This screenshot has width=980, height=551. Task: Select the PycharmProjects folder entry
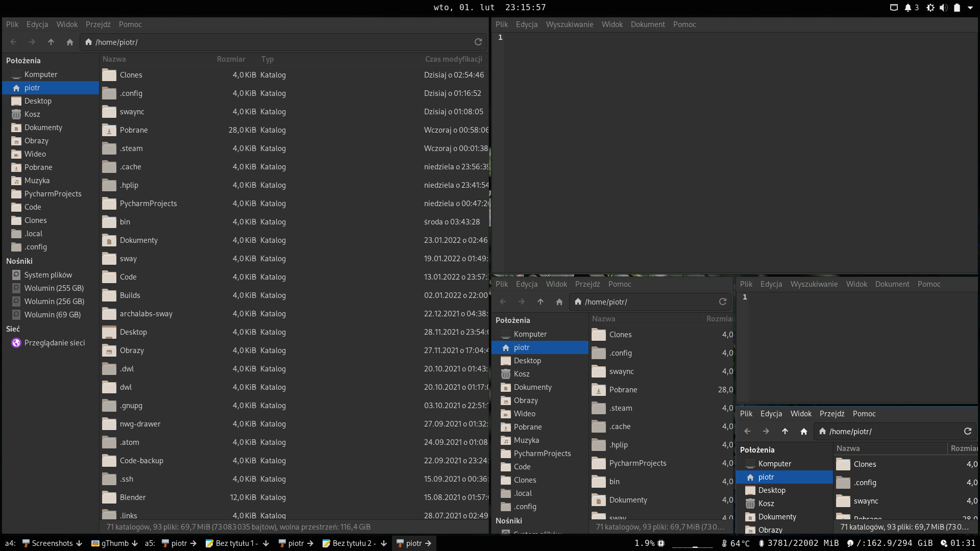pos(148,203)
